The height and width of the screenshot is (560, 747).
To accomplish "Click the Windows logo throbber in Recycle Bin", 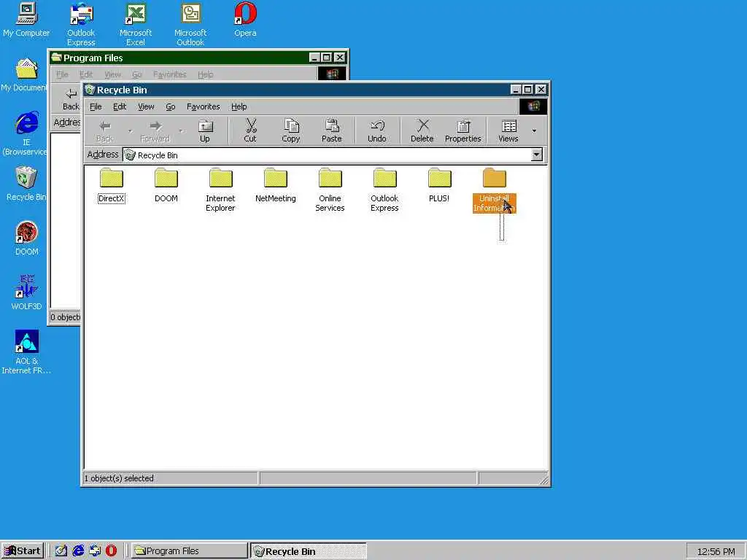I will 533,106.
